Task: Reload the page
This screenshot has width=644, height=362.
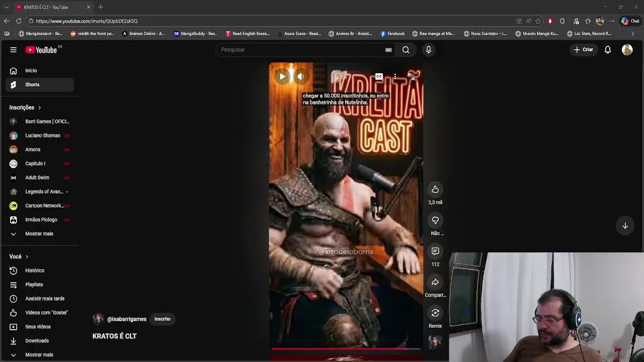Action: (x=19, y=21)
